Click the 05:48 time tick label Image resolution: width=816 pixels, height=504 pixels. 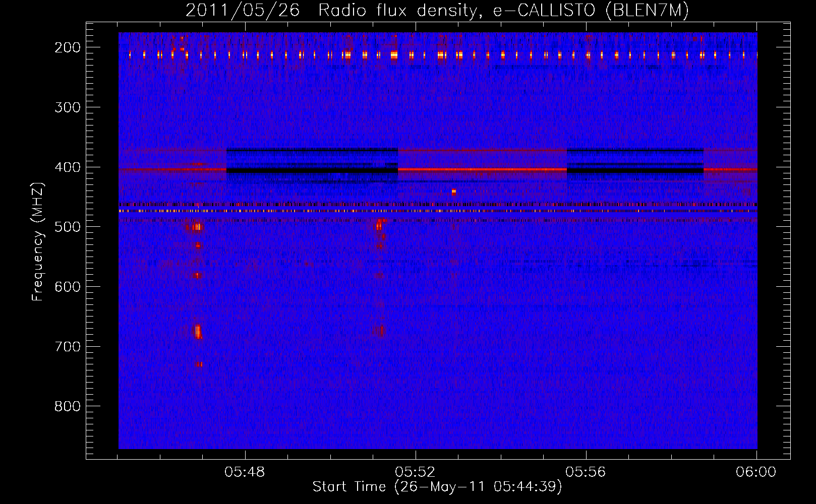(x=245, y=472)
